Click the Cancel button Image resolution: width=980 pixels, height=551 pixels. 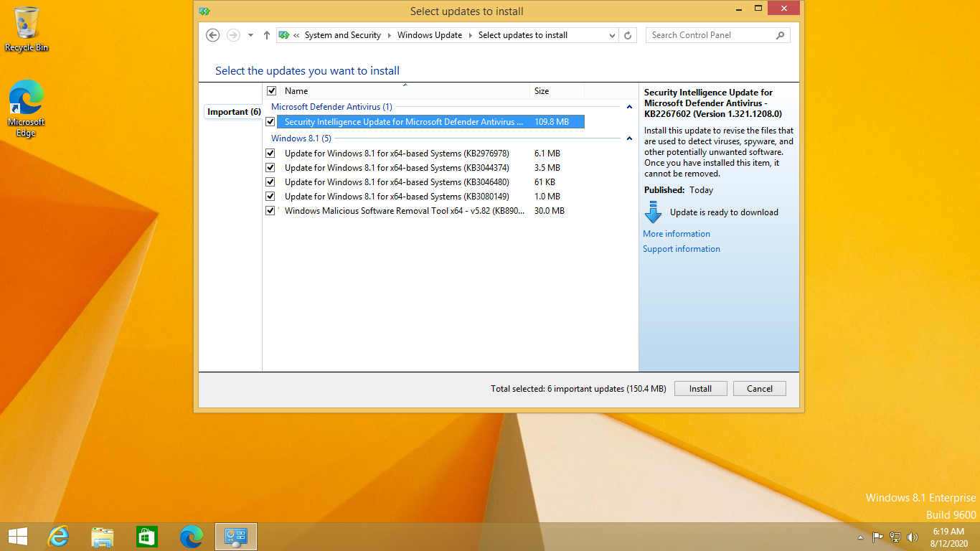tap(760, 389)
